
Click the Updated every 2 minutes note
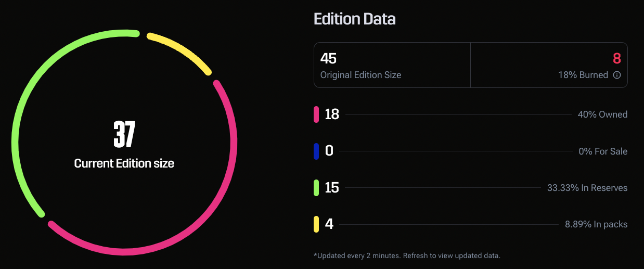pyautogui.click(x=407, y=255)
